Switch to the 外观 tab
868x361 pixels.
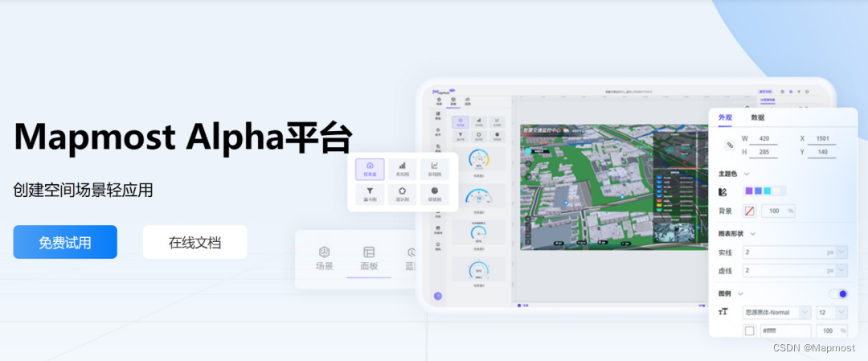click(x=725, y=117)
